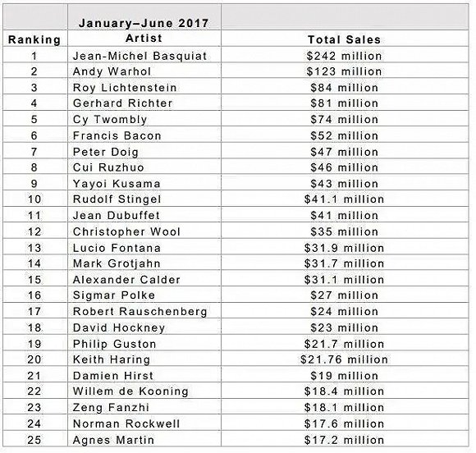
Task: Click the Damien Hirst name cell
Action: point(144,375)
